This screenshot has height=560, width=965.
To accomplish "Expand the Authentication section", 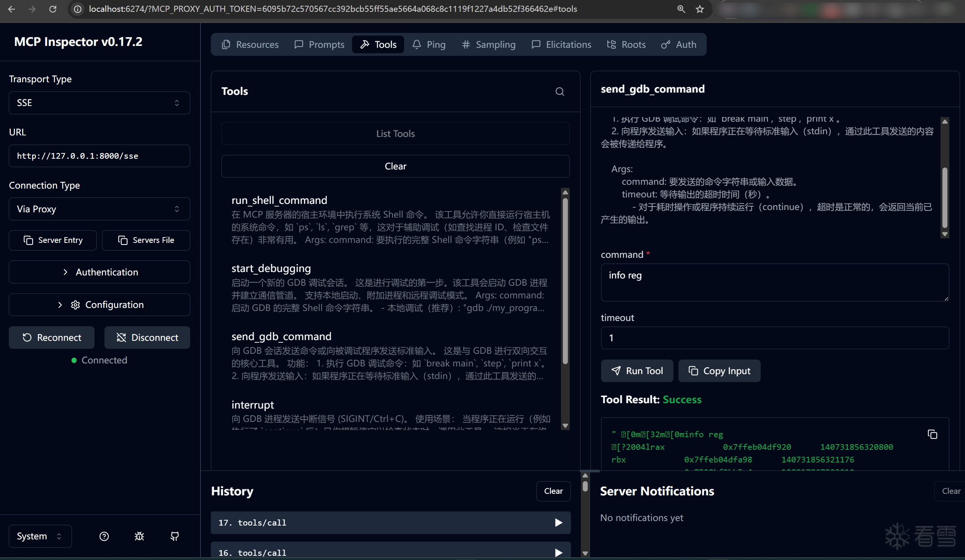I will 99,272.
